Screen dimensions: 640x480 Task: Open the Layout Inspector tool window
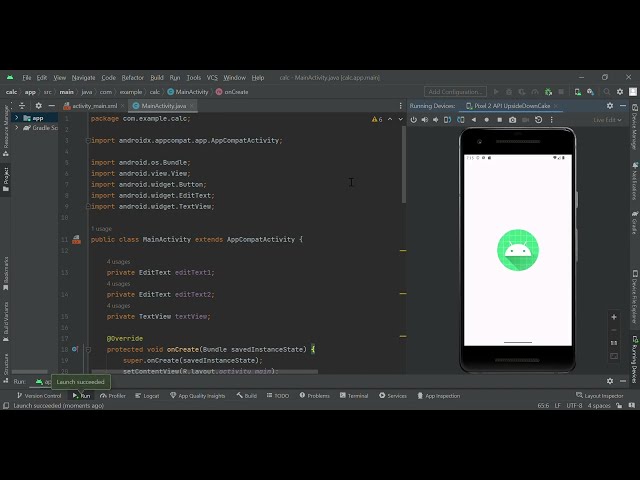tap(600, 396)
